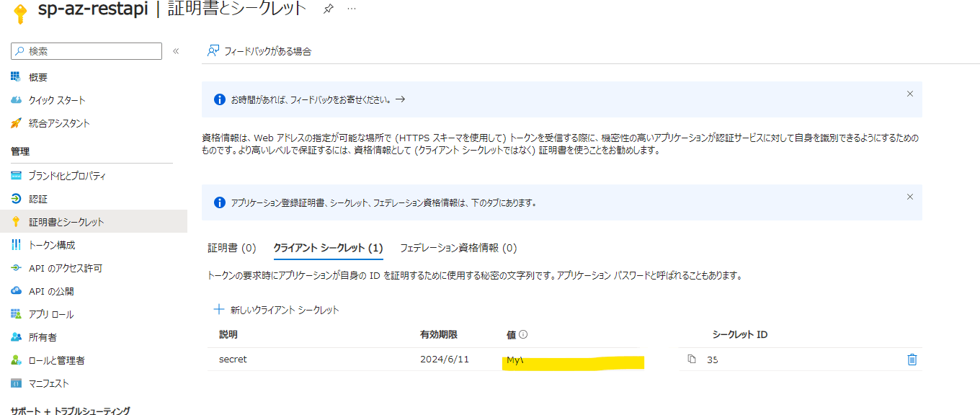Copy the secret ID to clipboard
The image size is (980, 415).
[692, 359]
